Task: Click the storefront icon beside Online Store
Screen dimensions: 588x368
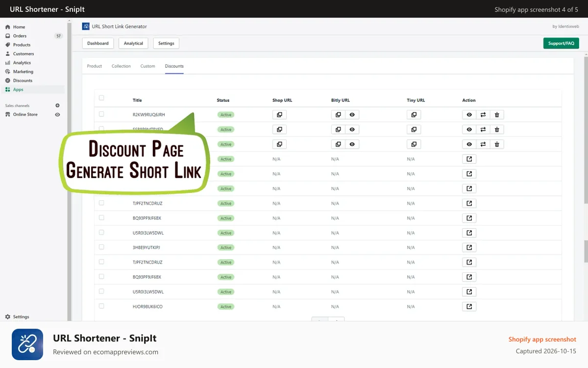Action: [8, 114]
